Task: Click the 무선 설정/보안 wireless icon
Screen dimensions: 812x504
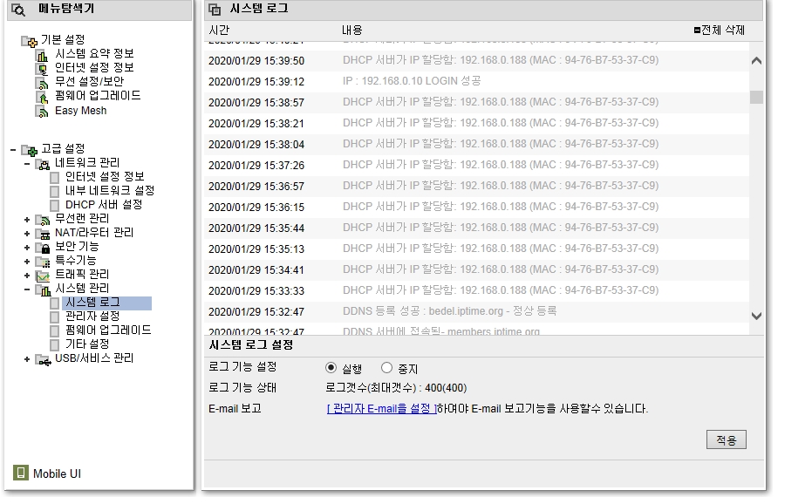Action: coord(43,83)
